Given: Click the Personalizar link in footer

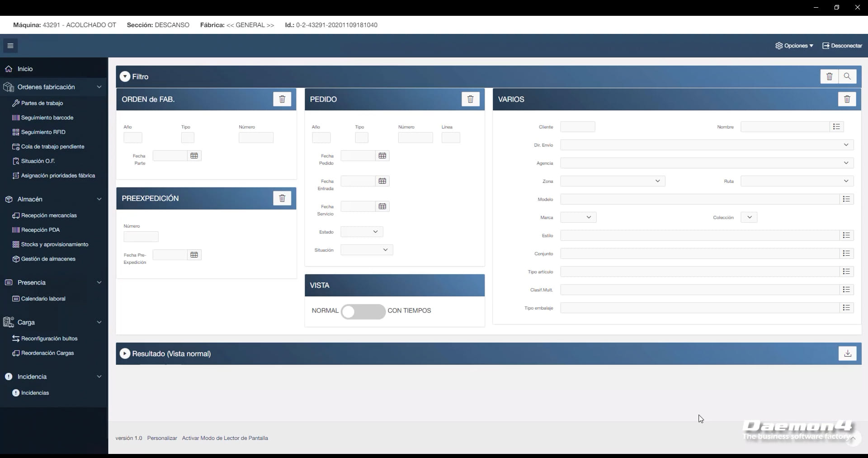Looking at the screenshot, I should [162, 438].
